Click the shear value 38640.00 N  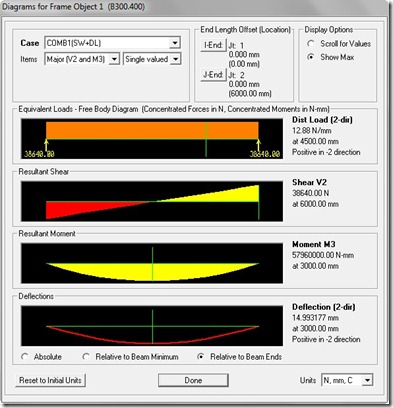pos(310,193)
